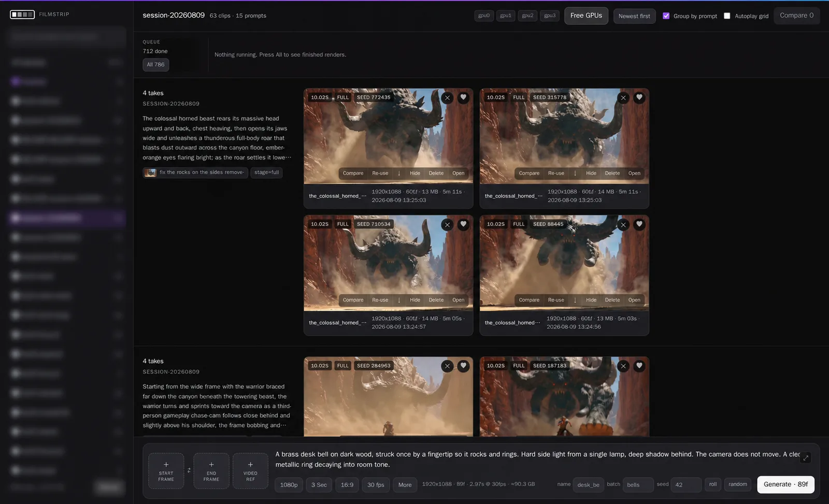Heart the clip with seed 88445
This screenshot has height=504, width=829.
point(639,224)
